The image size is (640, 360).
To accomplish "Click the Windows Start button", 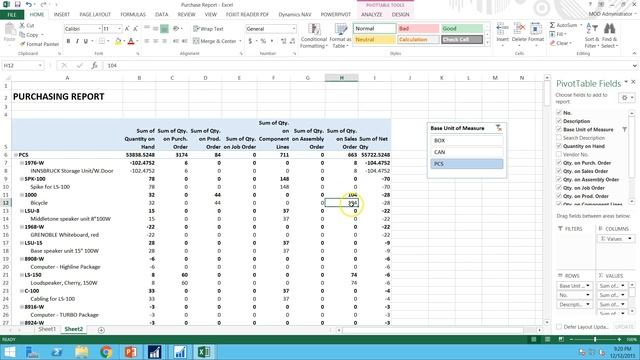I will pos(10,352).
